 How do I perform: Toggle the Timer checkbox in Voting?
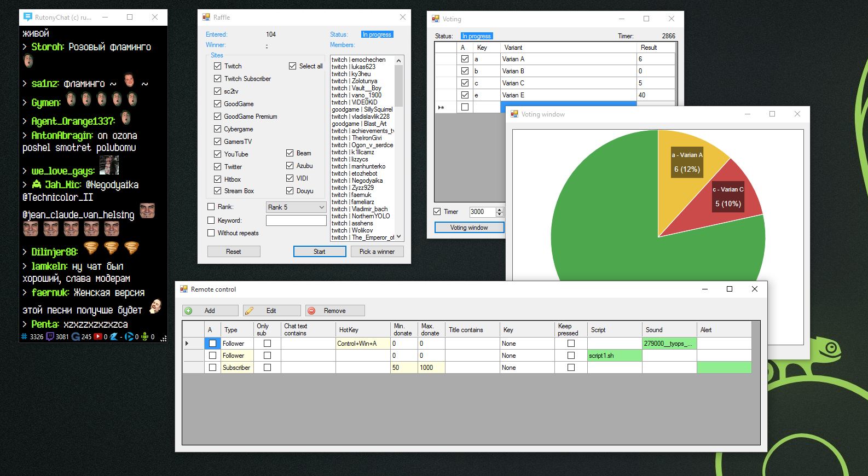click(437, 212)
